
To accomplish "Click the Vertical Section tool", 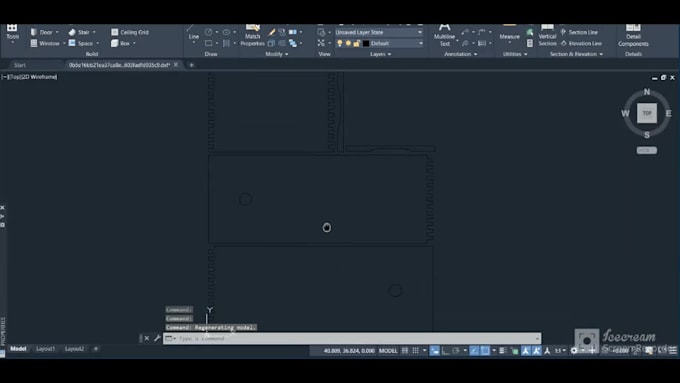I will 547,36.
